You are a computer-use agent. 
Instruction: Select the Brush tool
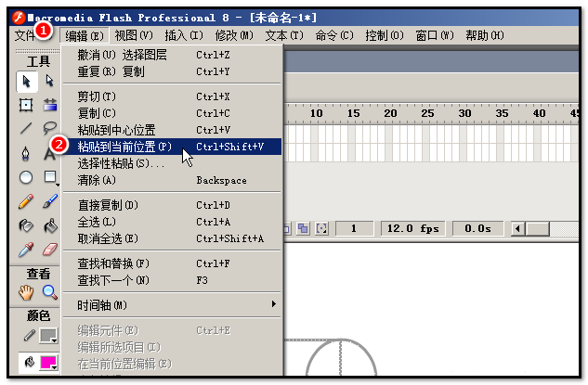click(x=50, y=201)
